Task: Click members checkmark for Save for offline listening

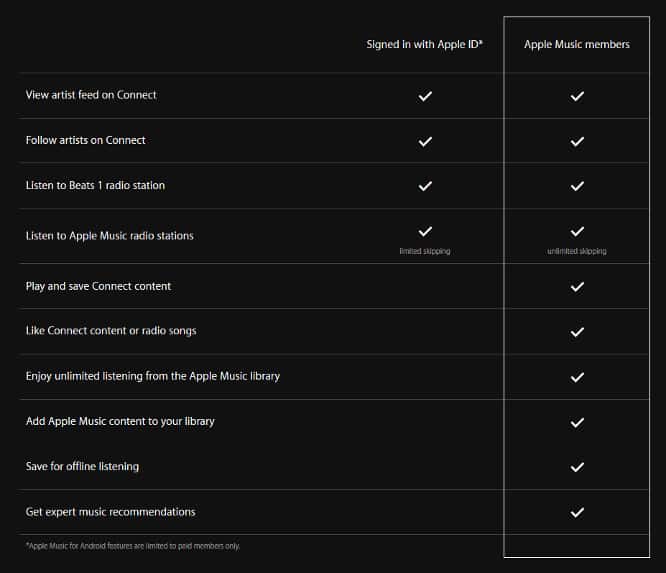Action: click(577, 467)
